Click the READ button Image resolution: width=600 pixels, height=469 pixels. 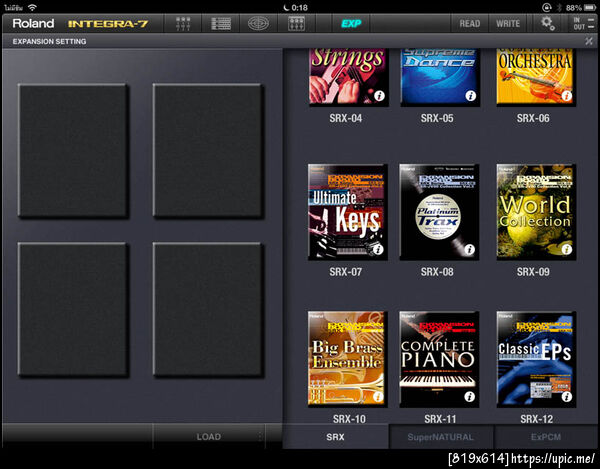(470, 24)
